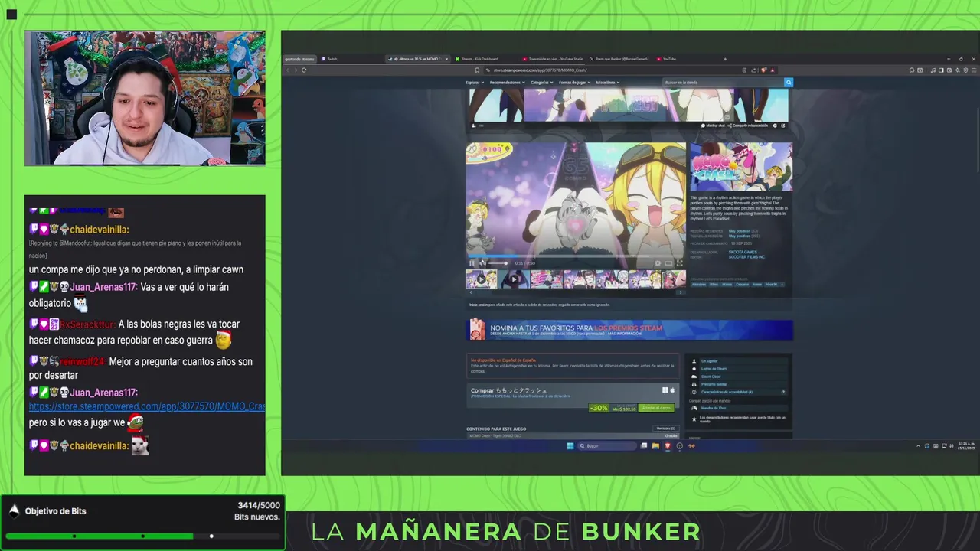Screen dimensions: 980x551
Task: Reload the Steam store page
Action: pyautogui.click(x=304, y=70)
